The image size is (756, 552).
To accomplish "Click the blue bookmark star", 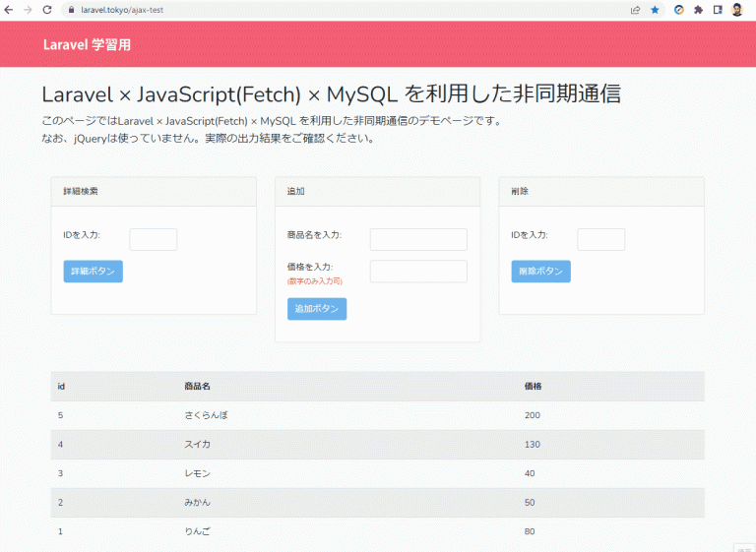I will pos(655,9).
